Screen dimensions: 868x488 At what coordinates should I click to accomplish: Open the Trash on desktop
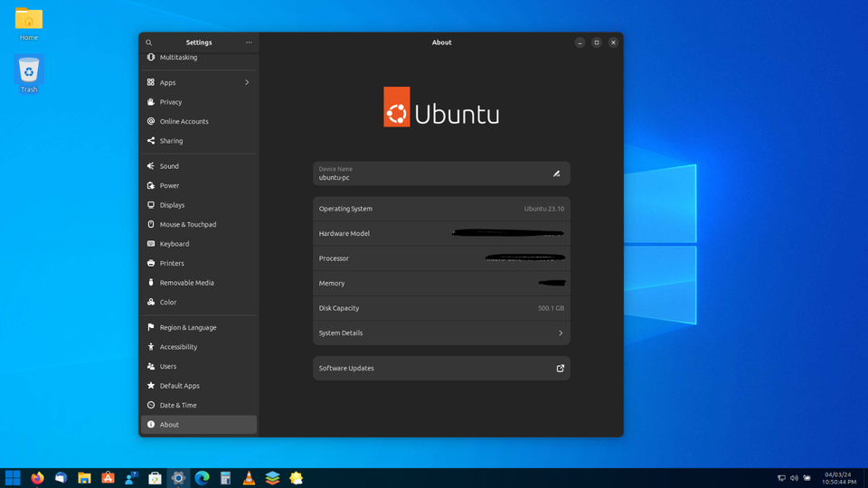(29, 74)
